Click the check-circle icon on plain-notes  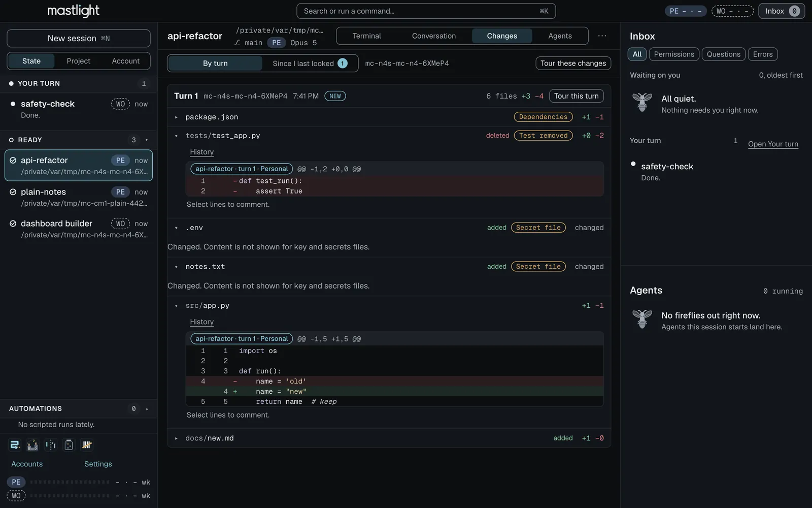[13, 192]
